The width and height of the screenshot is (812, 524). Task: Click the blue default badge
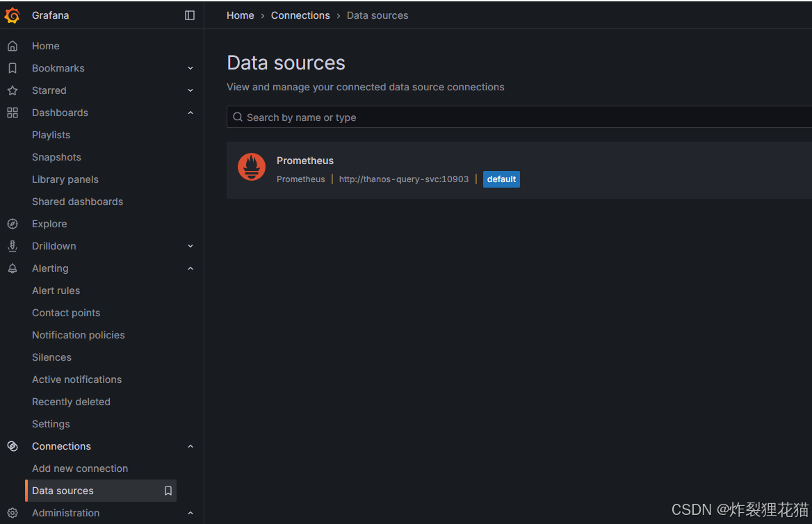coord(501,179)
